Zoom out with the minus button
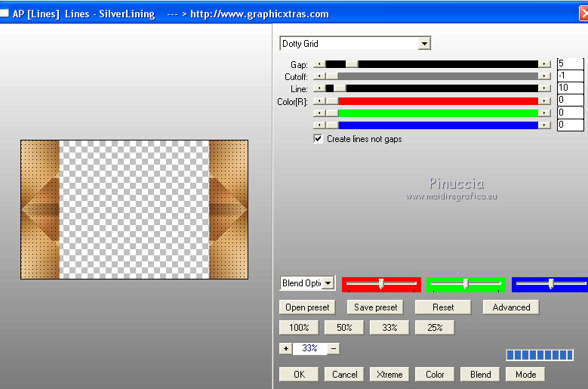The height and width of the screenshot is (389, 588). [x=334, y=348]
